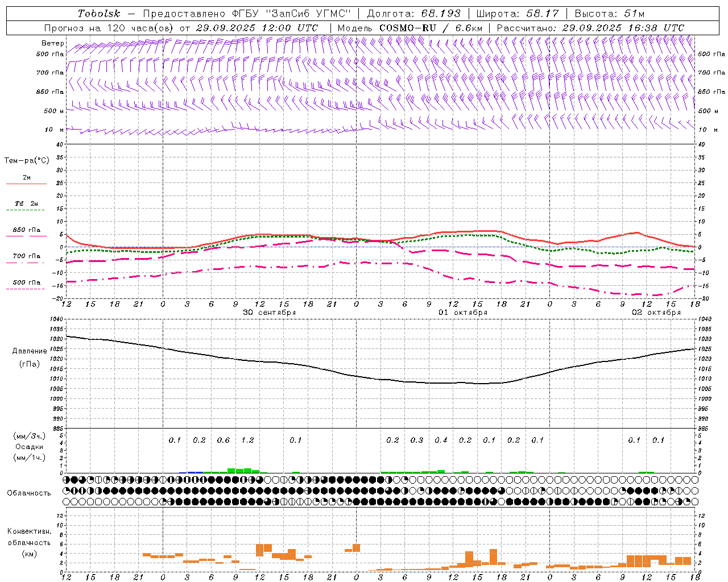
Task: Click the '(мм/1ч.)' precipitation unit label
Action: click(x=28, y=458)
